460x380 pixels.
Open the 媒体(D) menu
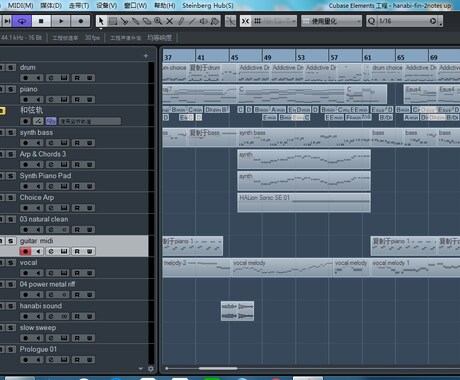[51, 6]
